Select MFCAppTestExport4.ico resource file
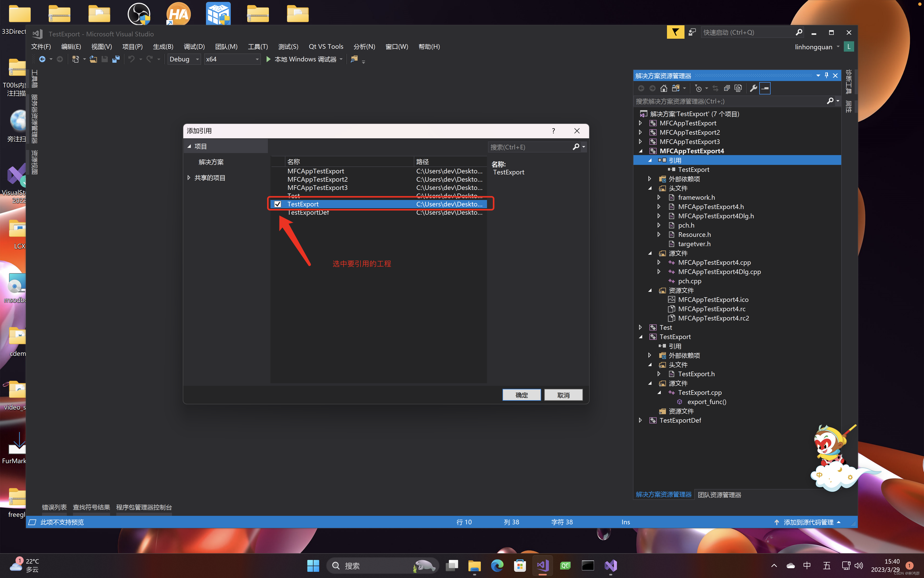924x578 pixels. 713,300
